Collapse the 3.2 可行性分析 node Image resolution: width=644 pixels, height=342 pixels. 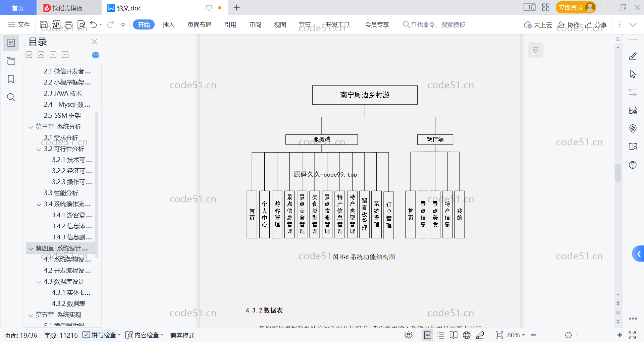(39, 149)
